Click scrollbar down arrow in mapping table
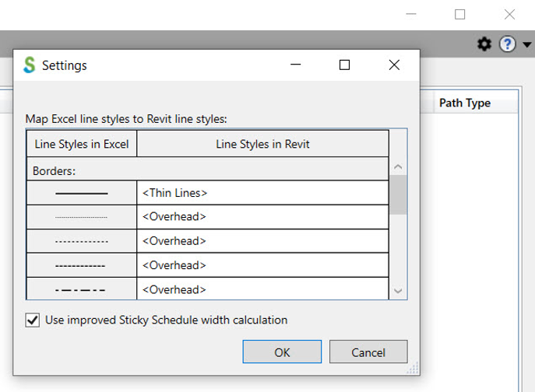 (398, 291)
